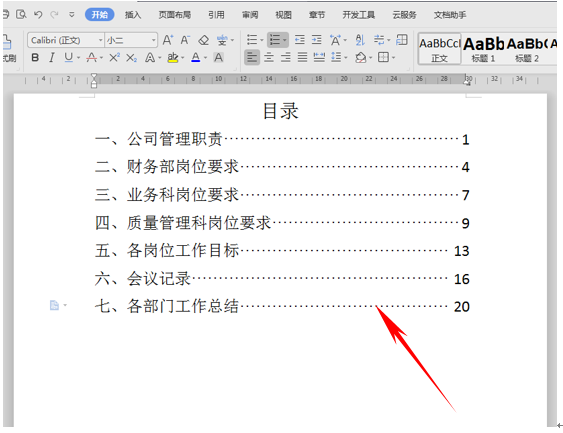Click increase font size icon
The image size is (563, 433).
[168, 40]
